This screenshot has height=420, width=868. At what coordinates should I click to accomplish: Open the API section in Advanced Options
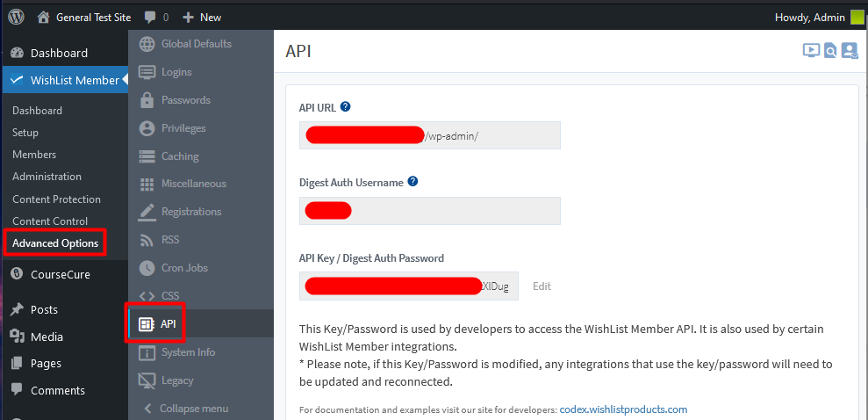point(168,324)
